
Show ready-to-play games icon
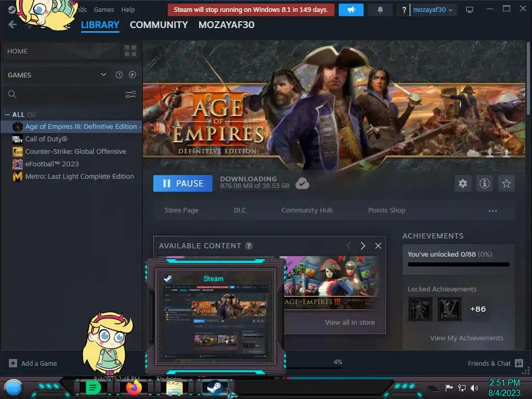pos(132,75)
